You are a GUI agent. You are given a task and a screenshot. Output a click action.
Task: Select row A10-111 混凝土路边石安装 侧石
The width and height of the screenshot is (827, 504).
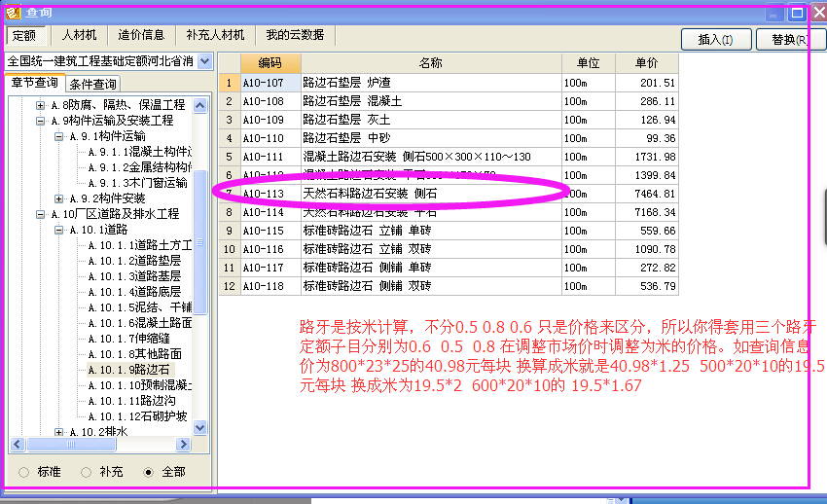coord(449,157)
